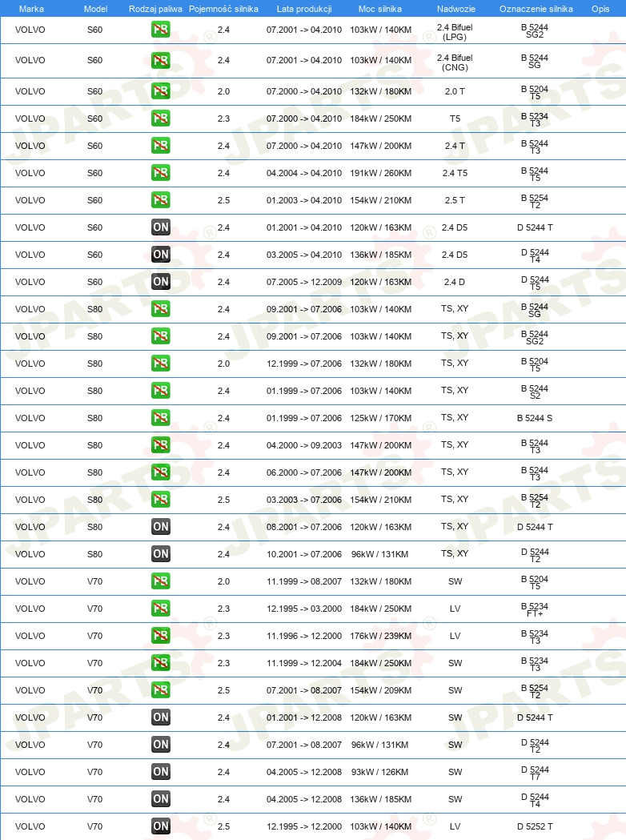This screenshot has height=840, width=626.
Task: Select the date cell 11.1996 -> 12.2000
Action: (x=304, y=636)
